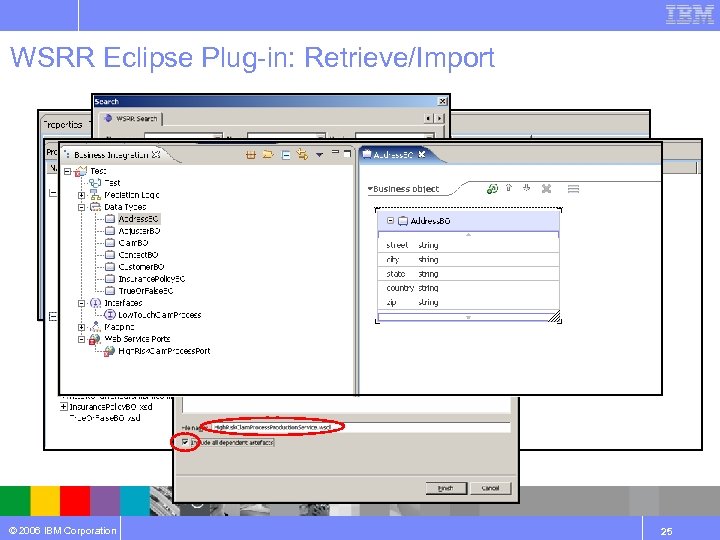The image size is (720, 540).
Task: Click Collapse All icon in Business Integration toolbar
Action: click(286, 155)
